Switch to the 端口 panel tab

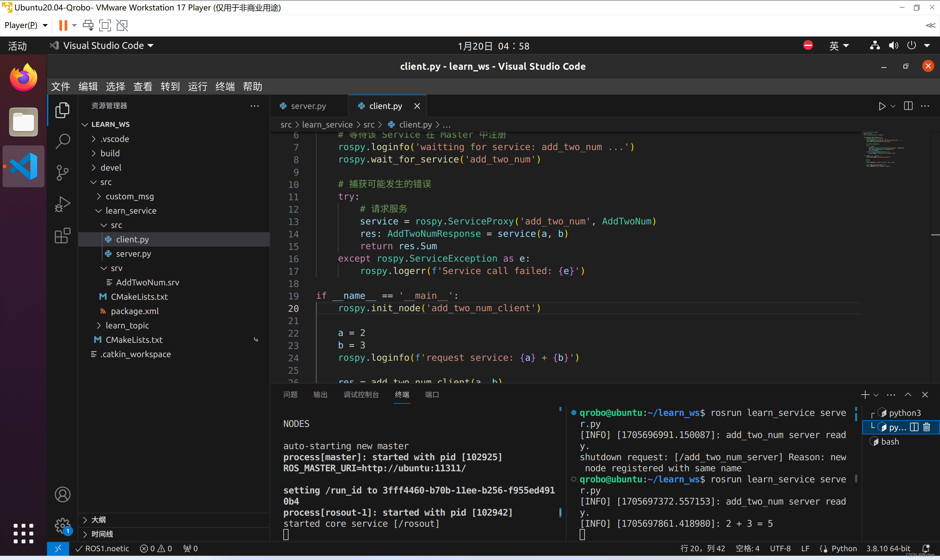pos(431,395)
